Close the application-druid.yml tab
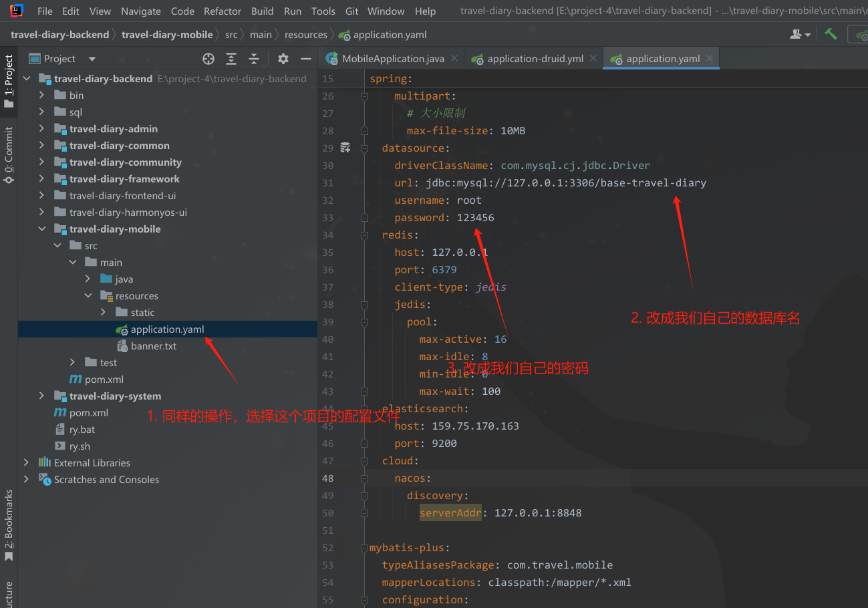This screenshot has height=608, width=868. tap(594, 58)
